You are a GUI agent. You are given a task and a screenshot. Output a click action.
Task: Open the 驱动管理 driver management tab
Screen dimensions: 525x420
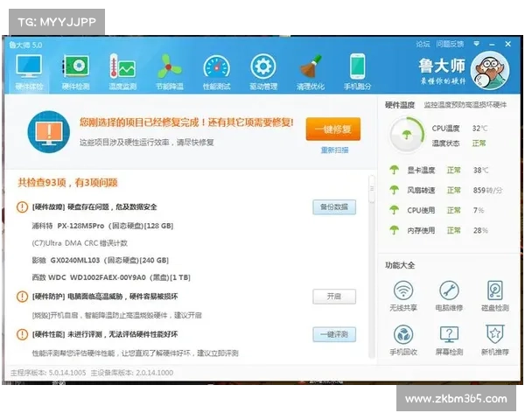[x=263, y=73]
